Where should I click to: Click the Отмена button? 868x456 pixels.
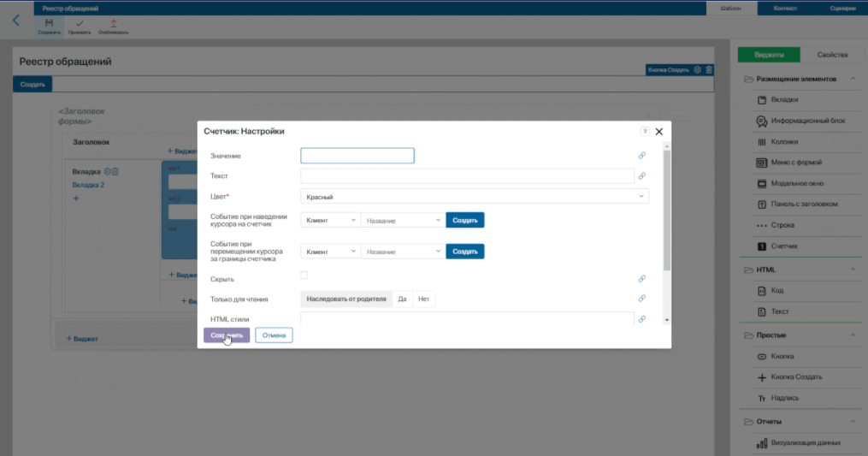274,335
